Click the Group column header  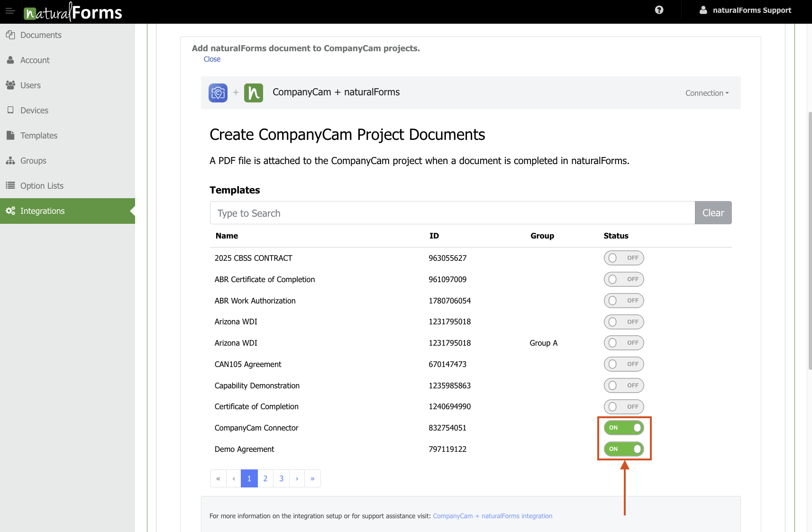542,236
